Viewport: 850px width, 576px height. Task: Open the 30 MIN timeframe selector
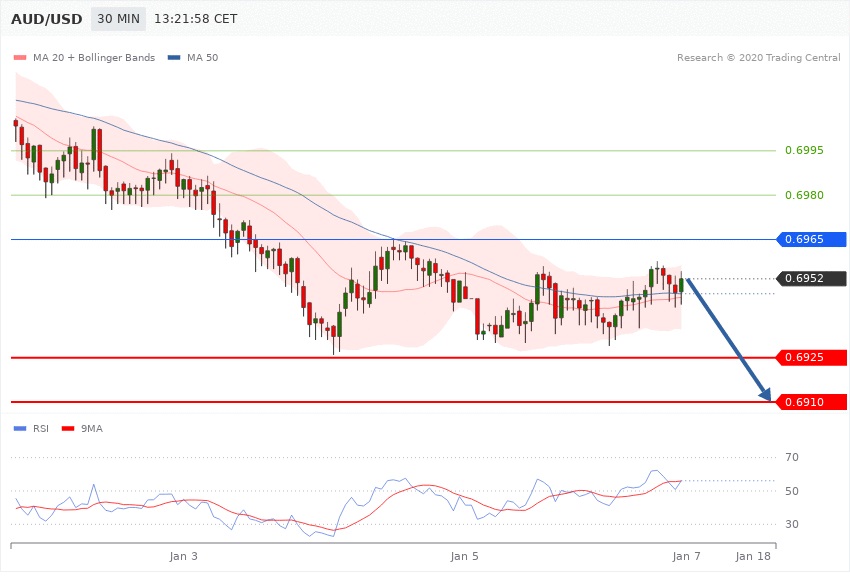[x=118, y=19]
